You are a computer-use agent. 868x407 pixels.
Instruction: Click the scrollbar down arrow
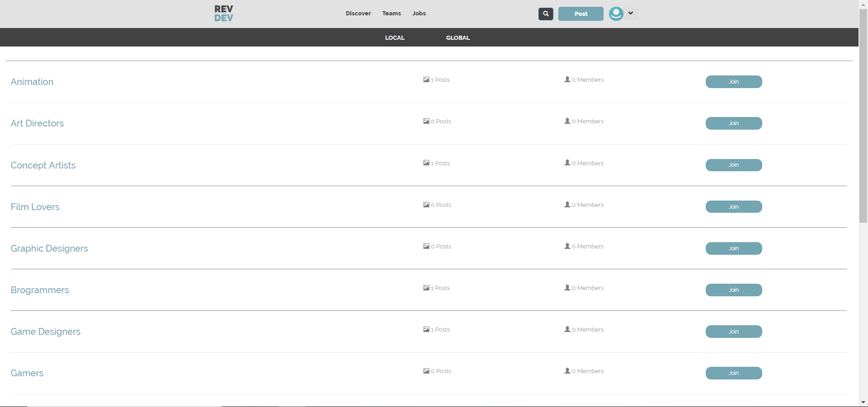point(863,402)
